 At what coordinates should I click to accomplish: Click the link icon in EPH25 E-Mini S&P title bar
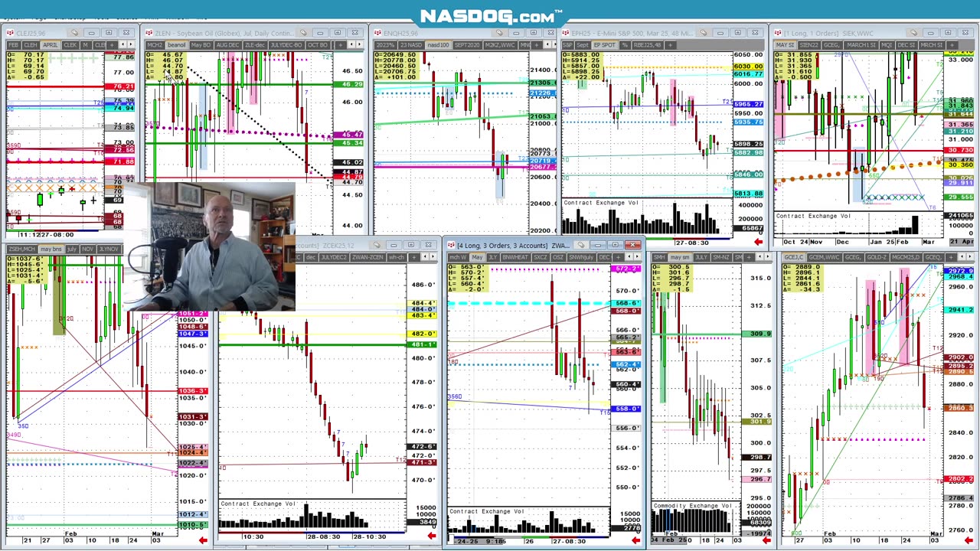pos(703,33)
